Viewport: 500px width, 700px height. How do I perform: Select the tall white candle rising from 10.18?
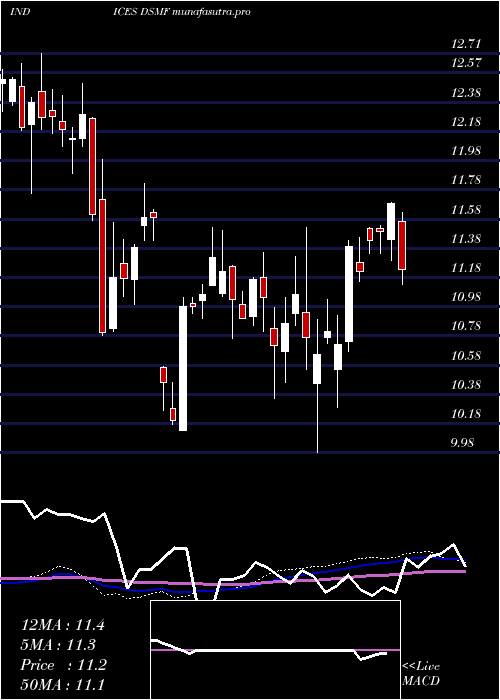pos(183,368)
